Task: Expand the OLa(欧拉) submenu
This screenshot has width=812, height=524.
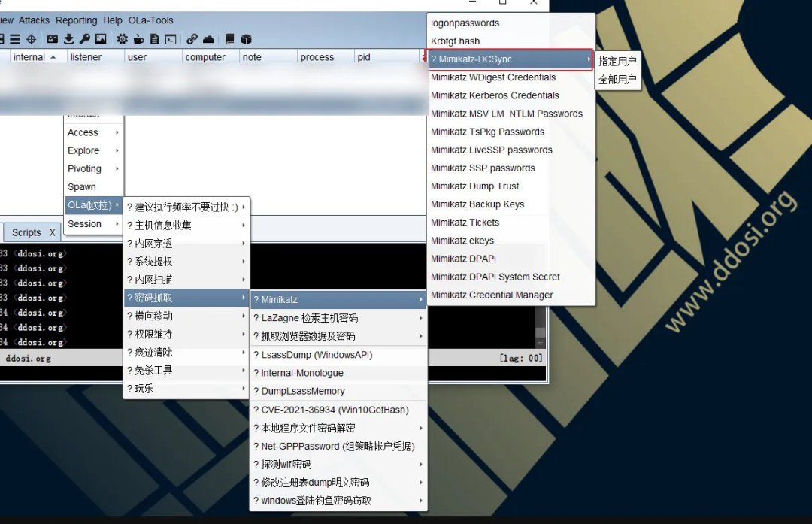Action: pos(93,205)
